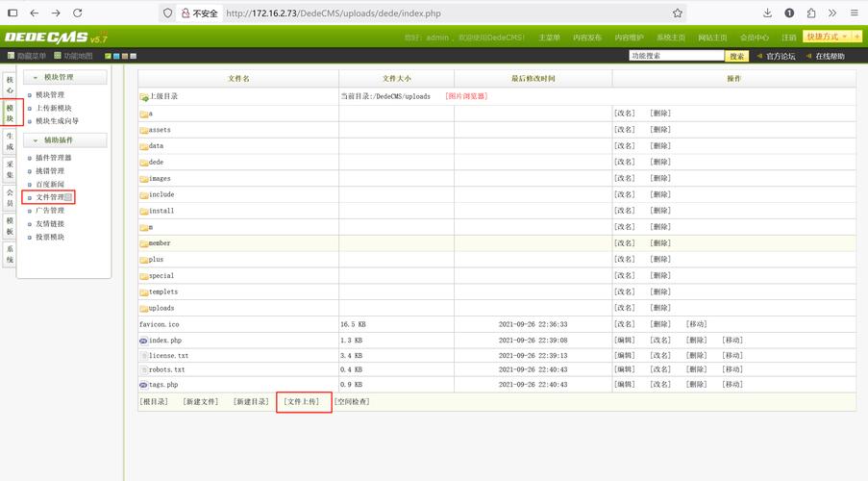The width and height of the screenshot is (868, 481).
Task: Click the browser downloads arrow icon
Action: click(x=767, y=13)
